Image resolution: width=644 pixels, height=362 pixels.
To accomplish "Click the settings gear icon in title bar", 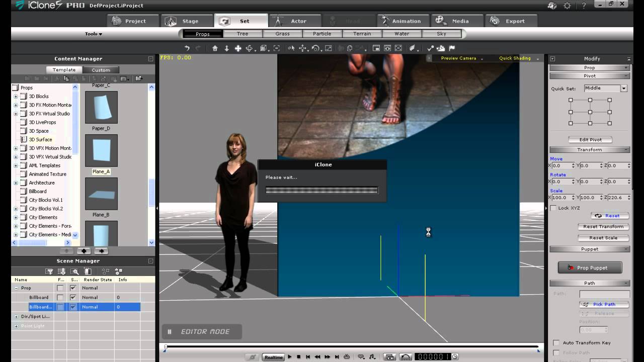I will coord(567,6).
